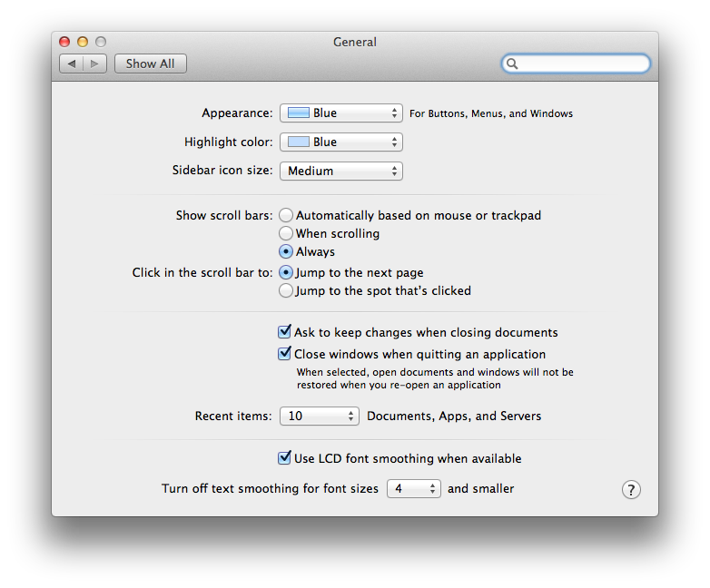
Task: Click the magnifying glass search icon
Action: click(x=512, y=64)
